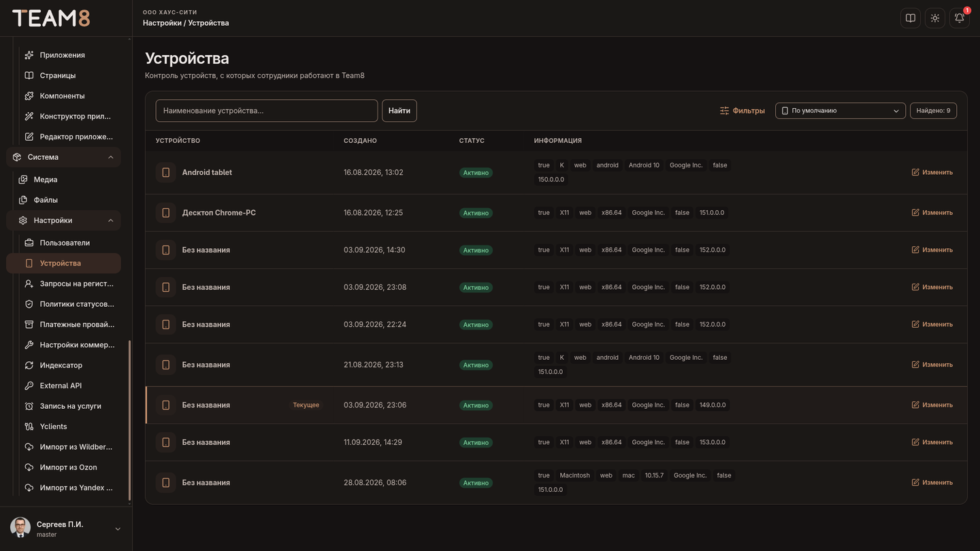
Task: Toggle light theme with the sun icon
Action: pos(935,18)
